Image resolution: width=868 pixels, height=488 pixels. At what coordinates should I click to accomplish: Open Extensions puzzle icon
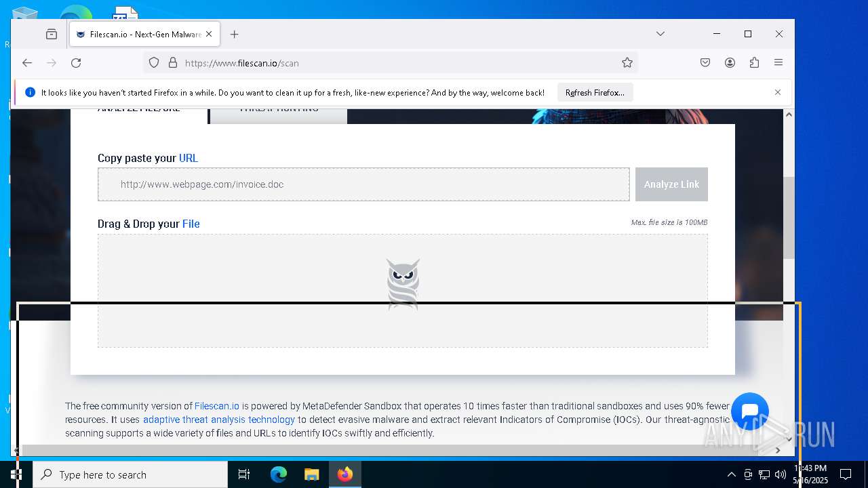coord(754,62)
